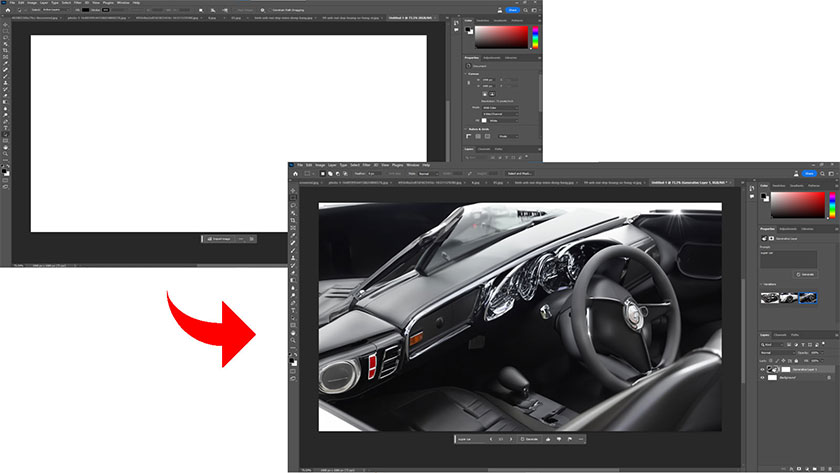
Task: Open the Style dropdown in the front options bar
Action: [x=430, y=174]
